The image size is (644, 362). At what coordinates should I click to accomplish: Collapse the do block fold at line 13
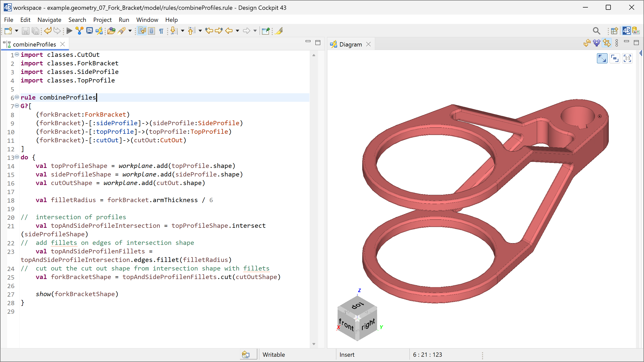pos(17,157)
